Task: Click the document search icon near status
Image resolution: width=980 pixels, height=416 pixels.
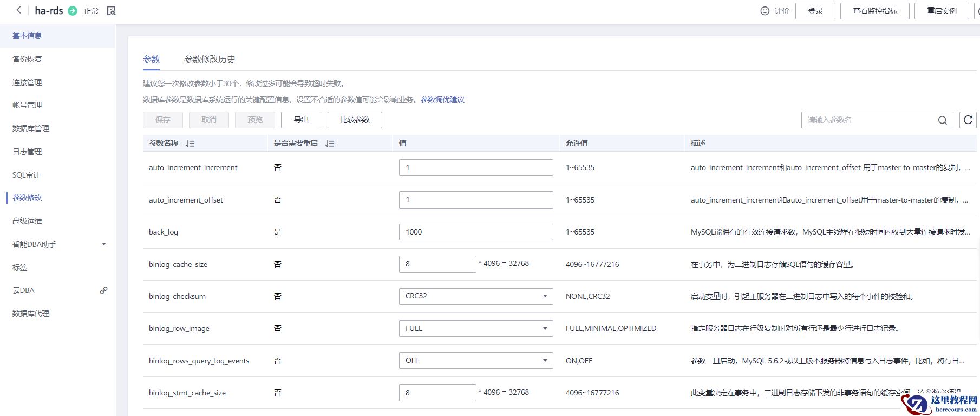Action: point(112,11)
